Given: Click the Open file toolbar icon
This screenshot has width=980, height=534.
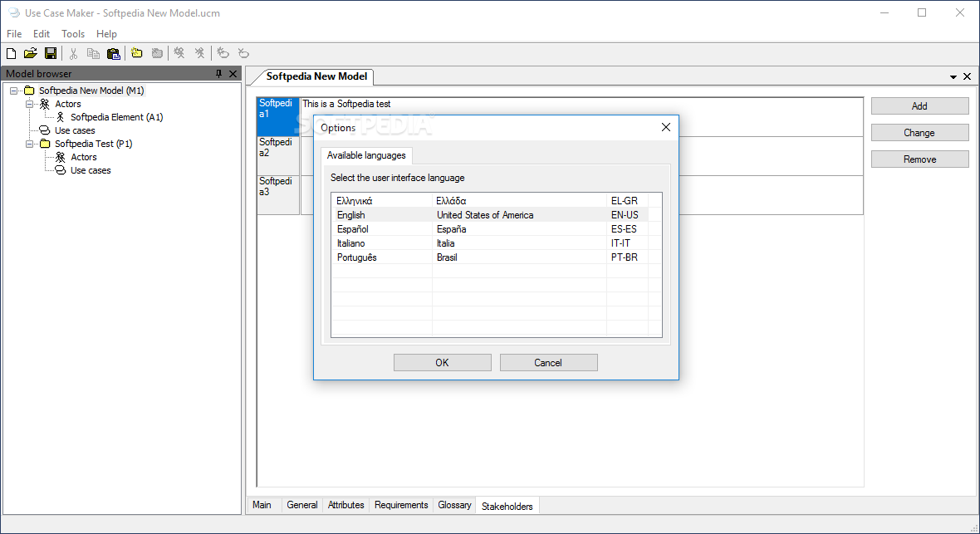Looking at the screenshot, I should [31, 54].
